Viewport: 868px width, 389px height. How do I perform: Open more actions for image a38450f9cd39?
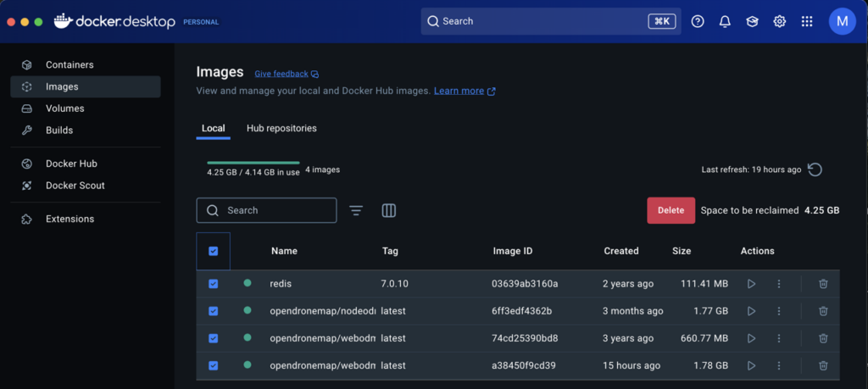point(779,366)
